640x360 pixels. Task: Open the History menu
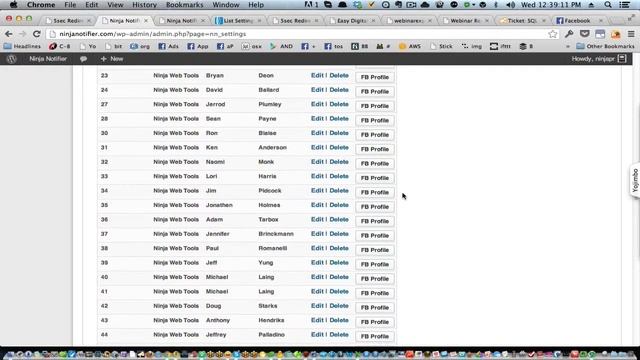click(144, 5)
